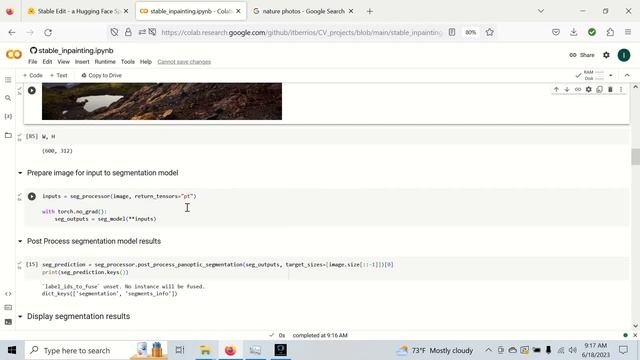Screen dimensions: 640x360
Task: Click Copy to Drive button
Action: click(101, 76)
